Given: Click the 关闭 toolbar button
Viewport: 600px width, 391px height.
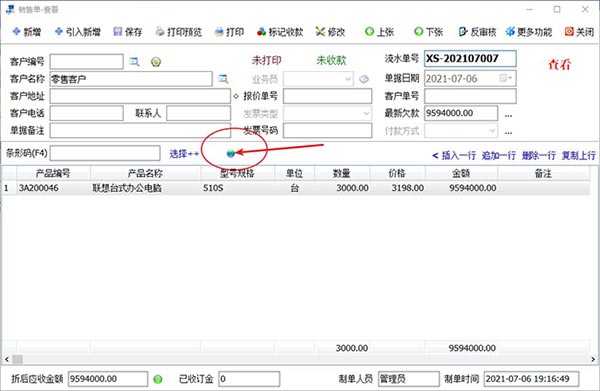Looking at the screenshot, I should coord(579,32).
